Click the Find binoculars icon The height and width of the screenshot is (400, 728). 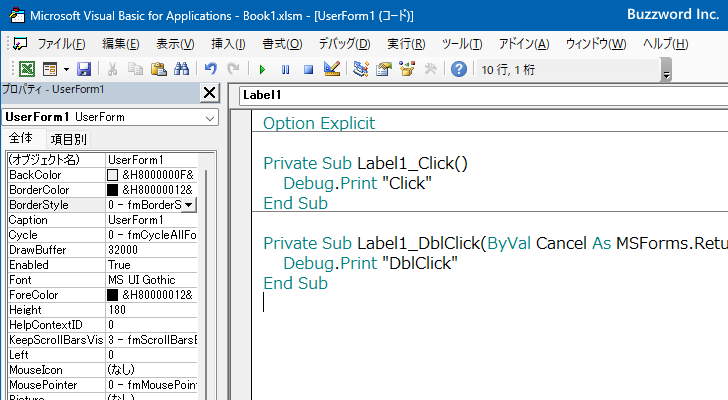pos(181,69)
